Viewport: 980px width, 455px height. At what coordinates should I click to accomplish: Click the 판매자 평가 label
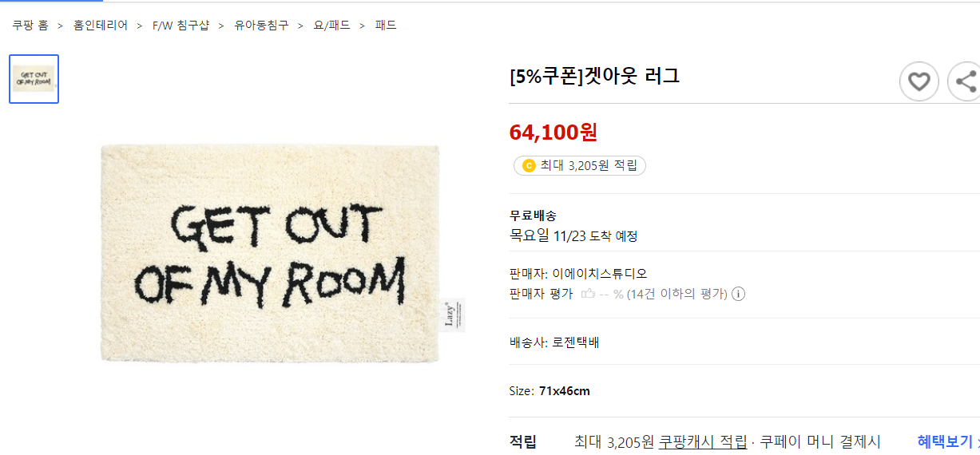pos(542,294)
